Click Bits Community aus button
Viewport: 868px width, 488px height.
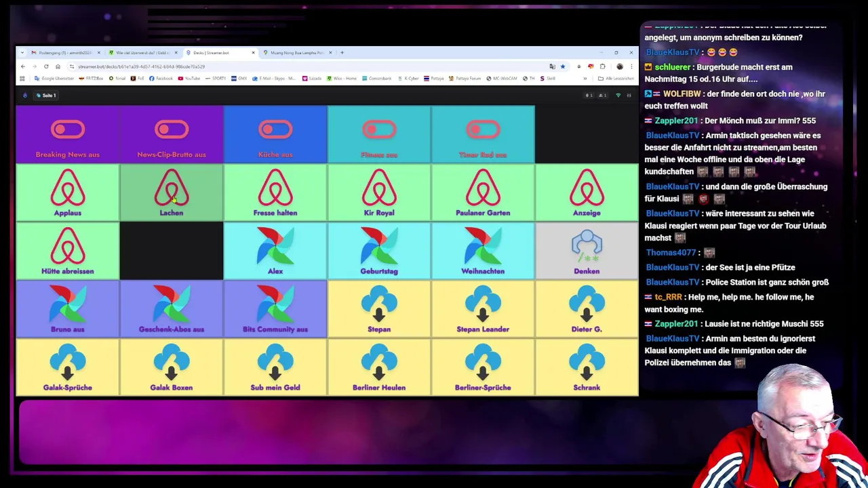275,310
